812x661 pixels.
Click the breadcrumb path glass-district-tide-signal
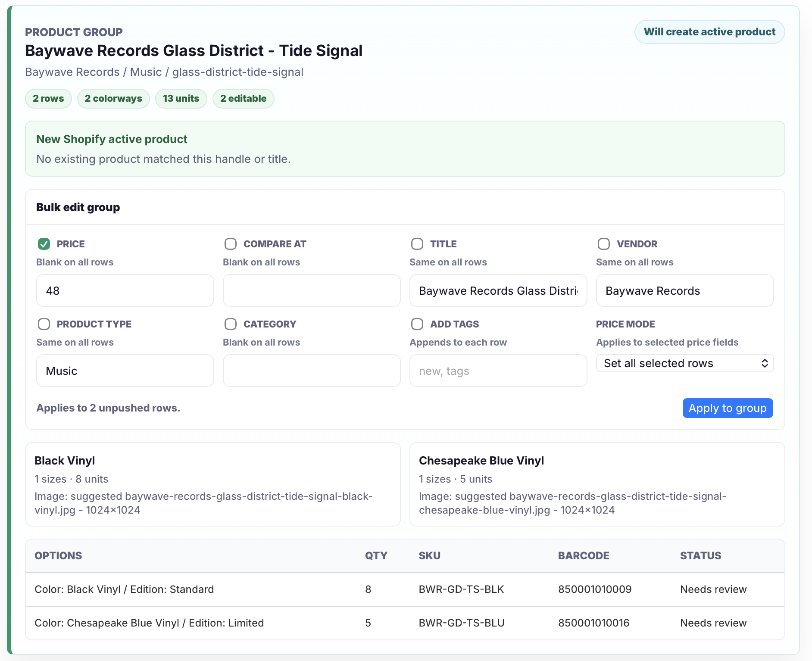238,72
